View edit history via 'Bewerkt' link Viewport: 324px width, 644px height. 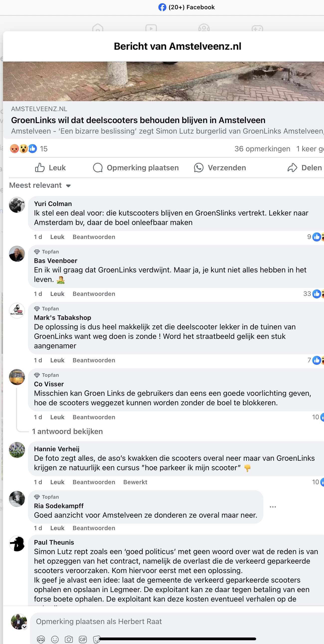click(x=135, y=482)
